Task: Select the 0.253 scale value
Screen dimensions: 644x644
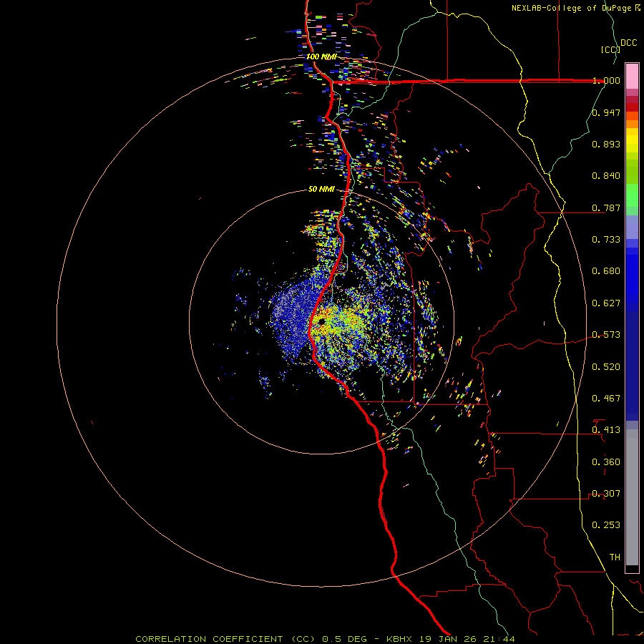Action: click(x=606, y=525)
